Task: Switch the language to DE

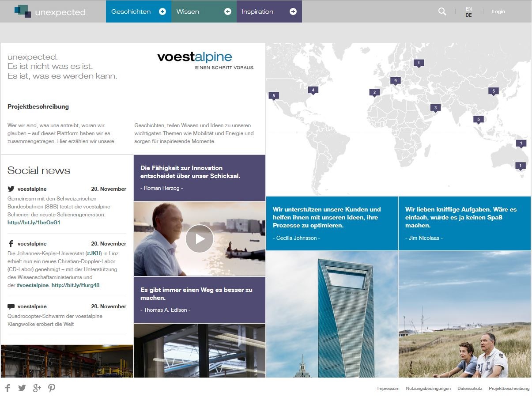Action: (468, 15)
